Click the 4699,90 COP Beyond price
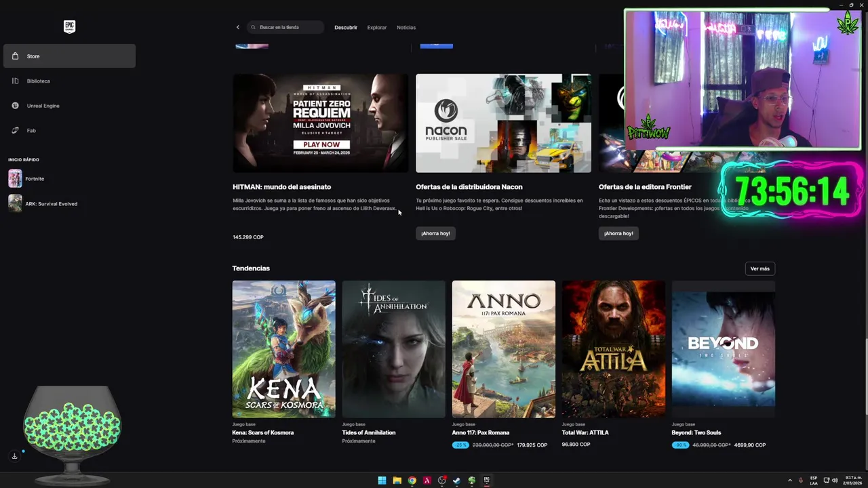This screenshot has height=488, width=868. 750,445
